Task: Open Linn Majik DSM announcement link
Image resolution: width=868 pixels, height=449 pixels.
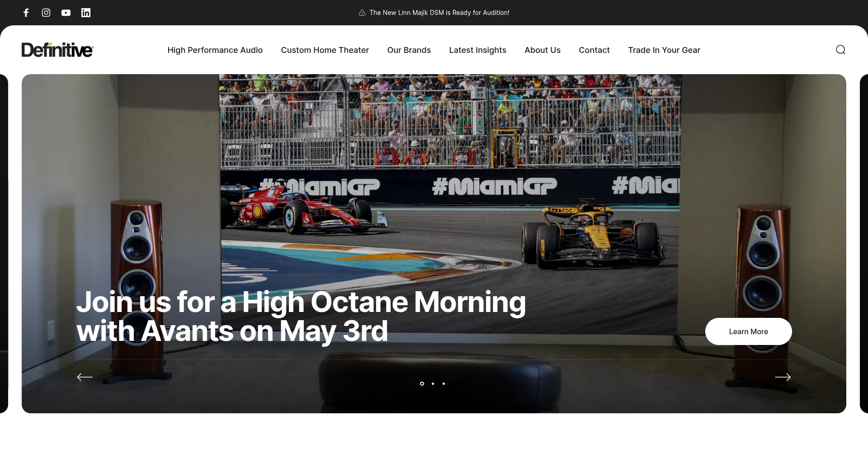Action: [439, 13]
